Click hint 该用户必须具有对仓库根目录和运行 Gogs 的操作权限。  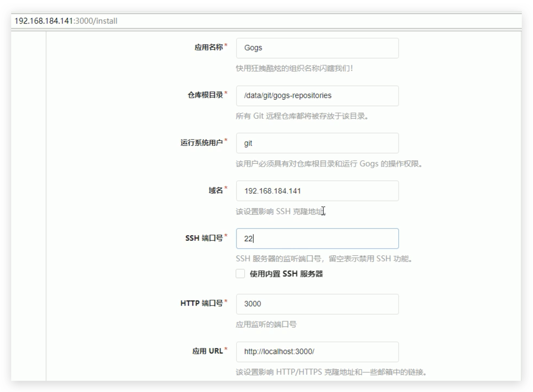click(329, 164)
